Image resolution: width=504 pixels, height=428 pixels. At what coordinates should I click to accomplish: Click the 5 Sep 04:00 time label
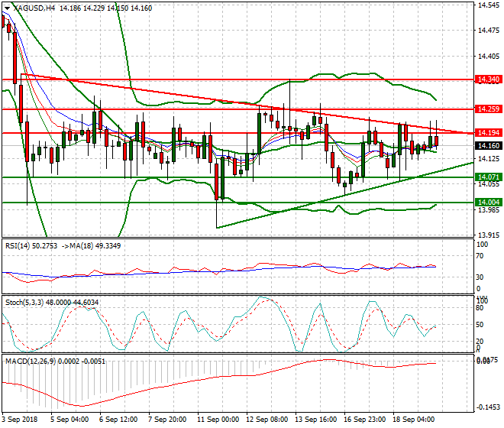coord(69,420)
